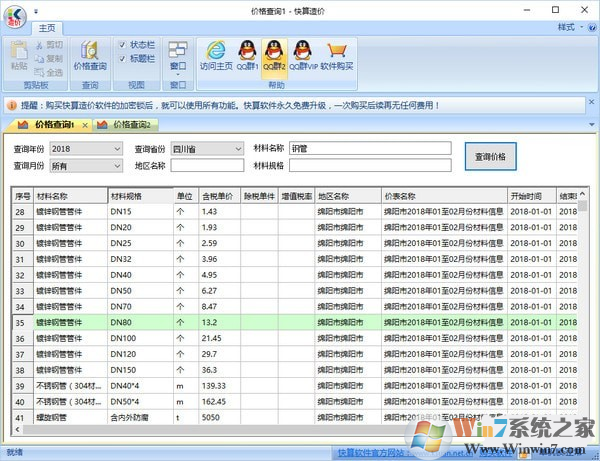Open 访问主页 in the help group

[x=214, y=55]
